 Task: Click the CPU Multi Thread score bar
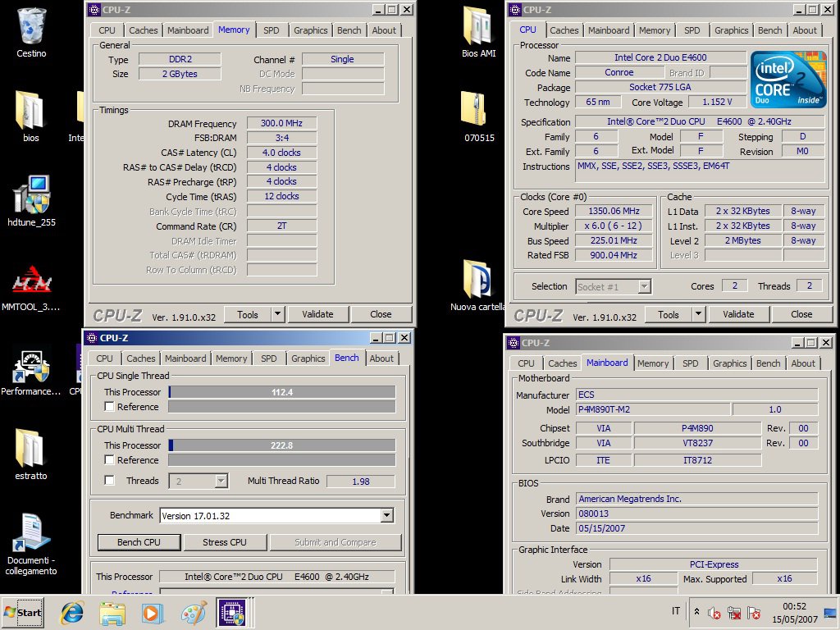[282, 445]
